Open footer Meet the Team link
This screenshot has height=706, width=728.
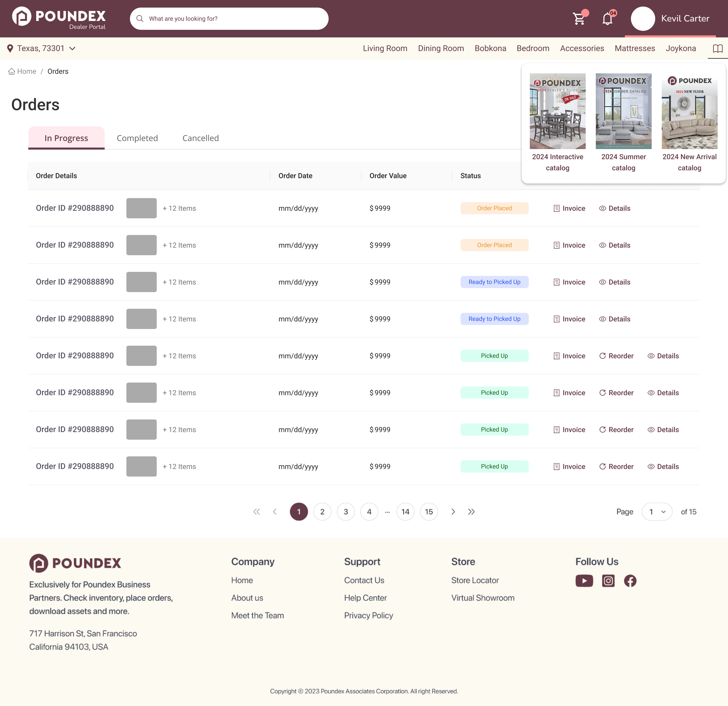click(x=257, y=615)
